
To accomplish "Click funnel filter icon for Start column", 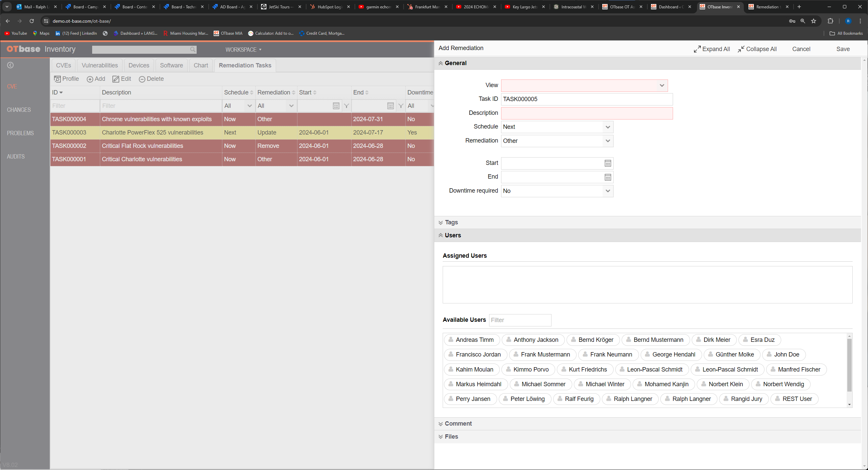I will [x=347, y=106].
